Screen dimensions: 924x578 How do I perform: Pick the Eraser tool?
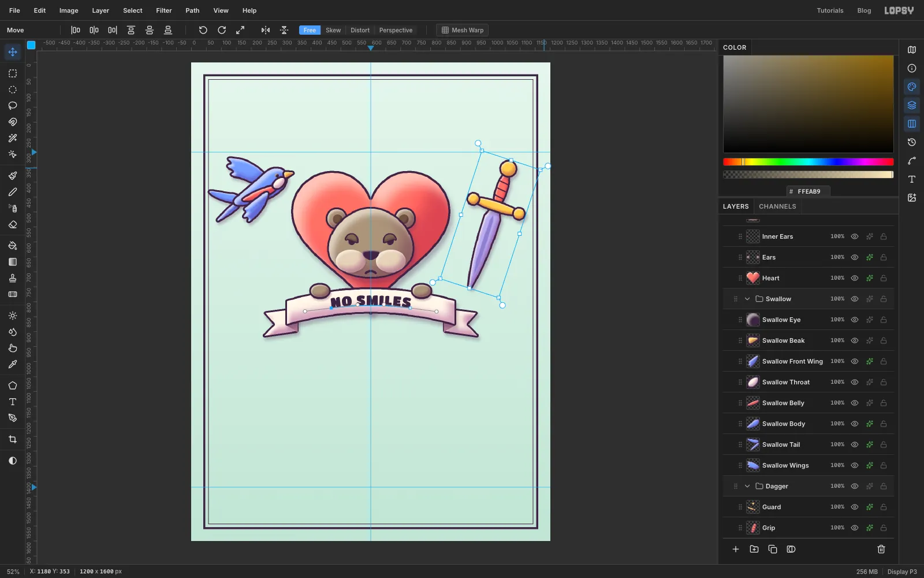[x=13, y=224]
